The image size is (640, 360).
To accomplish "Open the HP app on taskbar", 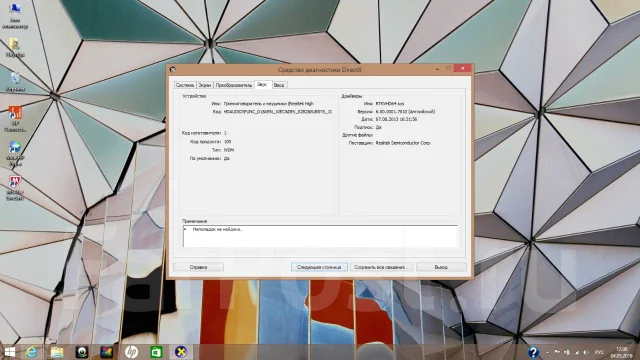I will [x=131, y=352].
